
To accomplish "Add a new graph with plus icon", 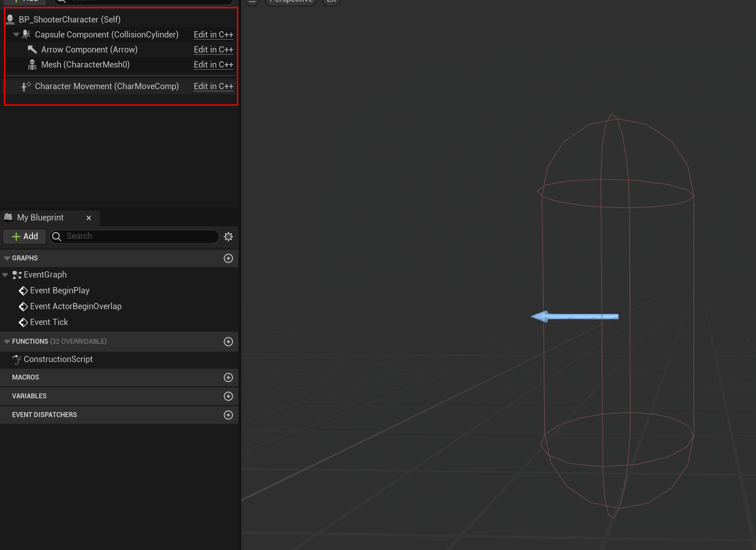I will [x=228, y=258].
